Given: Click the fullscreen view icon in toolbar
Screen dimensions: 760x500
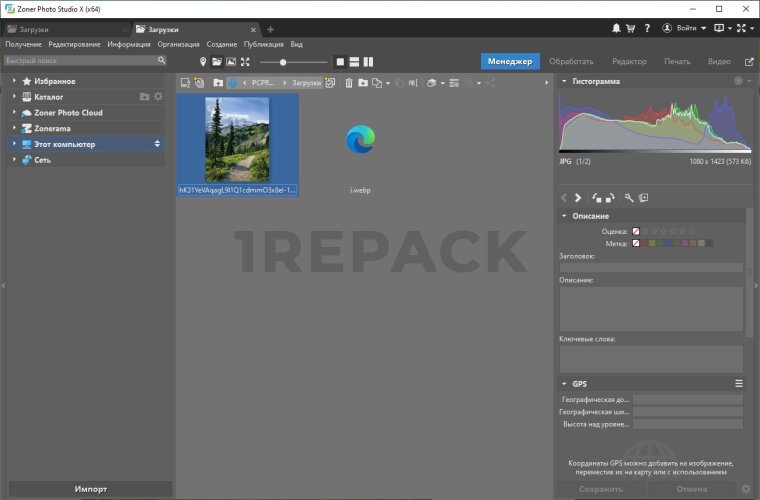Looking at the screenshot, I should coord(245,62).
